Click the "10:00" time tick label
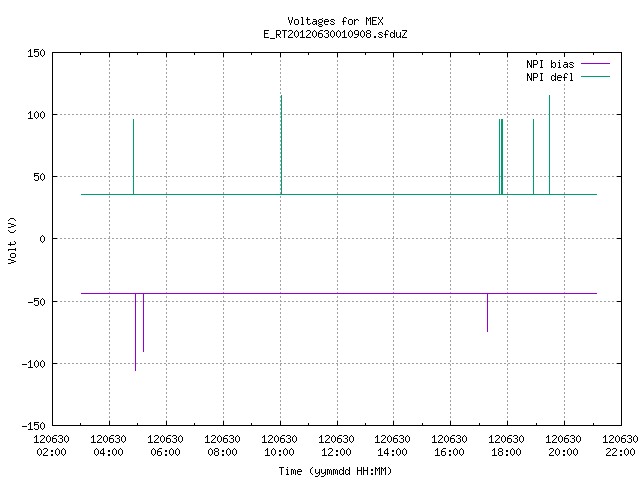Image resolution: width=640 pixels, height=480 pixels. click(279, 452)
